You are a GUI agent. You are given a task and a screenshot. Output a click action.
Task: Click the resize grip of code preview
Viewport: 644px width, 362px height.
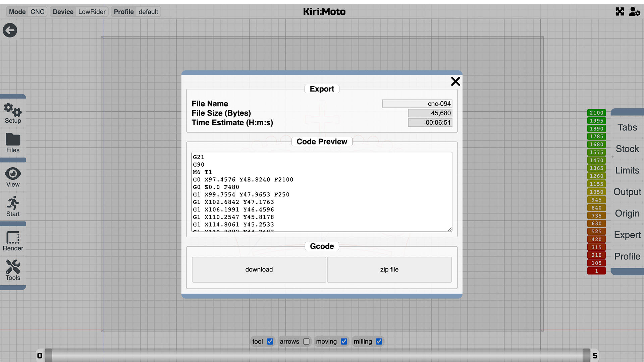(x=449, y=229)
